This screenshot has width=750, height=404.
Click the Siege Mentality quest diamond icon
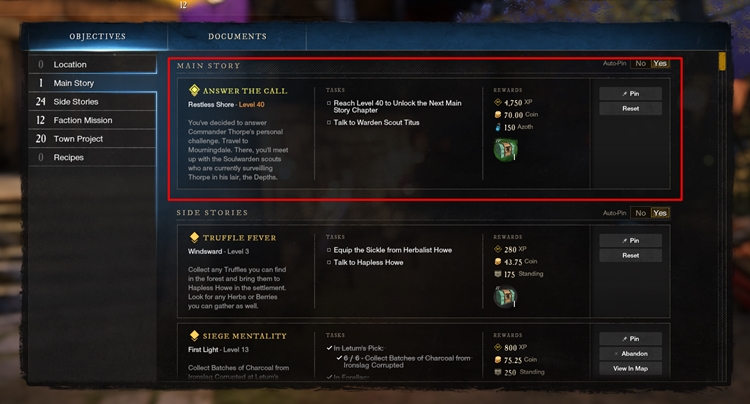pyautogui.click(x=195, y=336)
